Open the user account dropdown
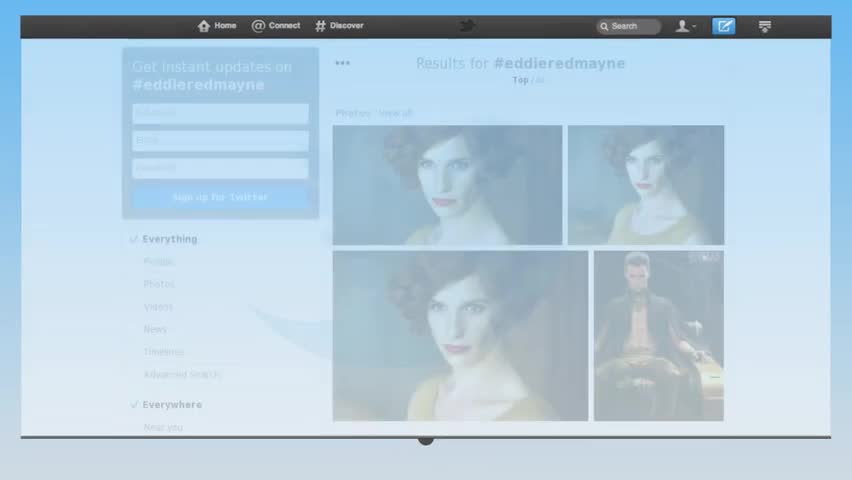This screenshot has height=480, width=852. 686,26
